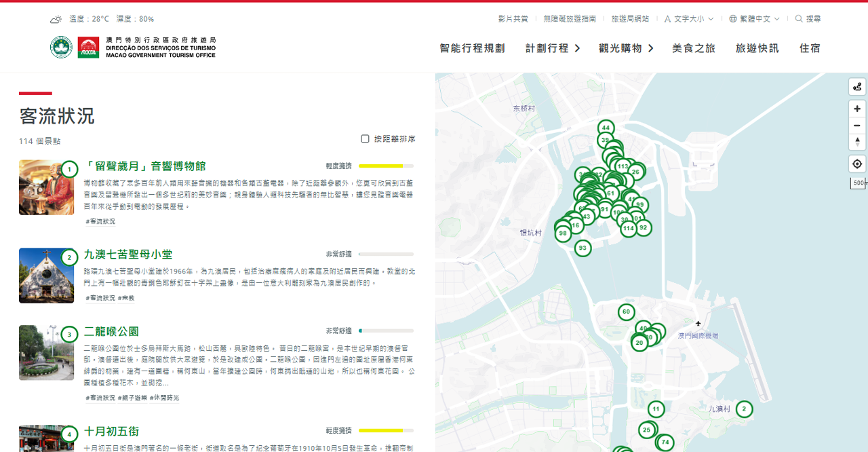Reset map bearing with compass button
This screenshot has width=868, height=452.
857,142
